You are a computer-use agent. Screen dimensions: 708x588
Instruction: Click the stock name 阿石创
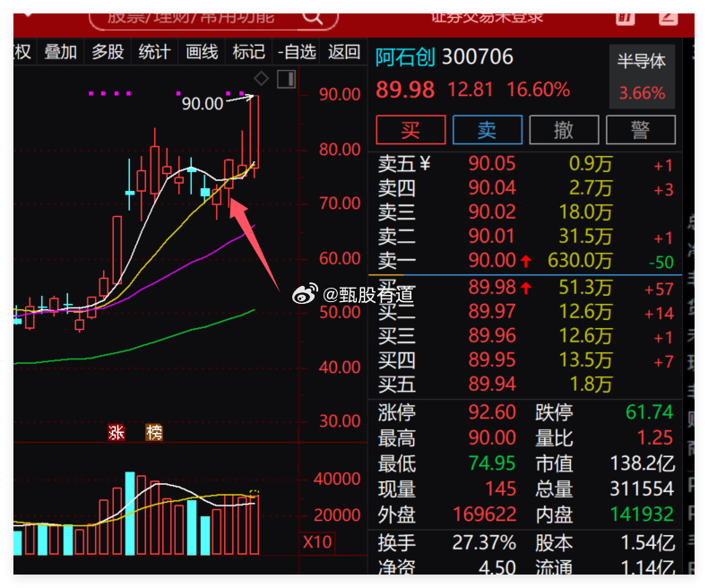(x=405, y=57)
